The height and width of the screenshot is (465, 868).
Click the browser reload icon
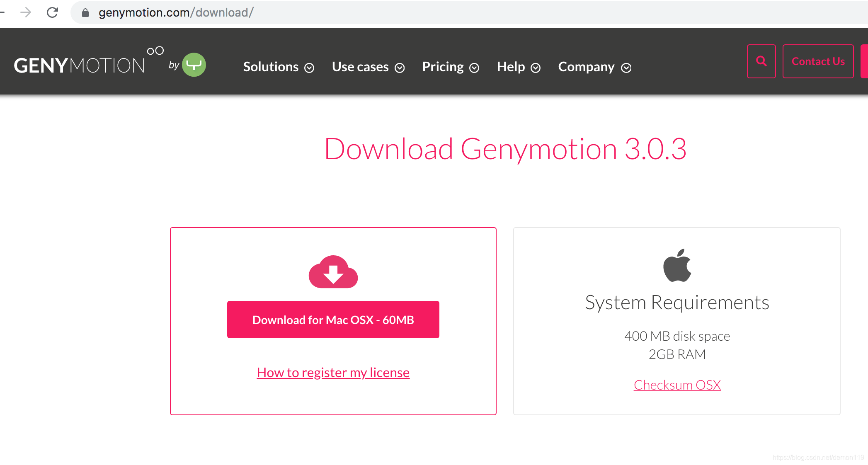[52, 12]
